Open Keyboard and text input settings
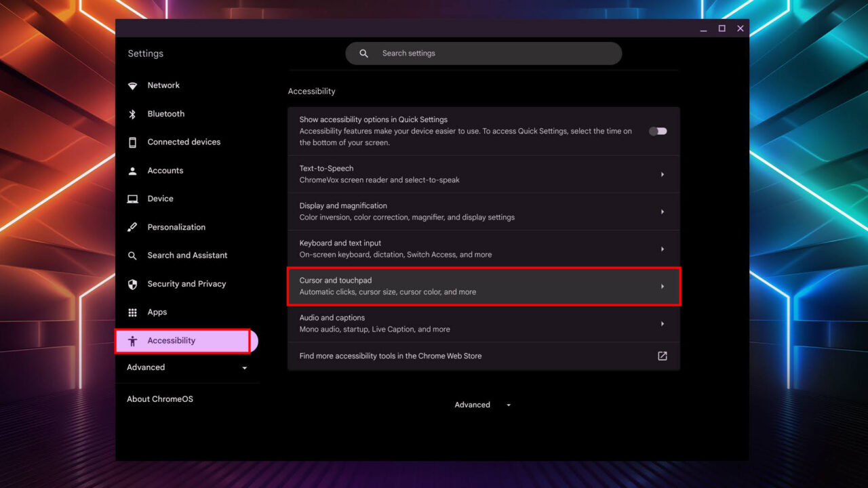 (484, 249)
